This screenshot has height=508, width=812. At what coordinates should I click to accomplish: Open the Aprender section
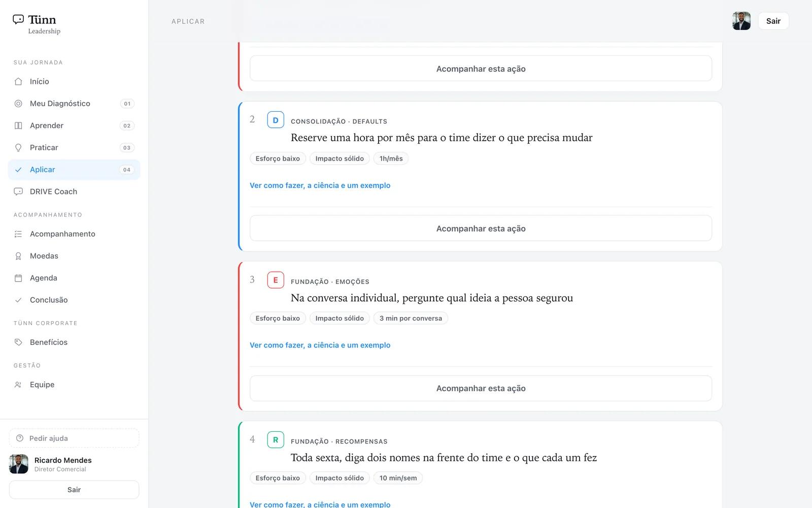click(x=74, y=125)
